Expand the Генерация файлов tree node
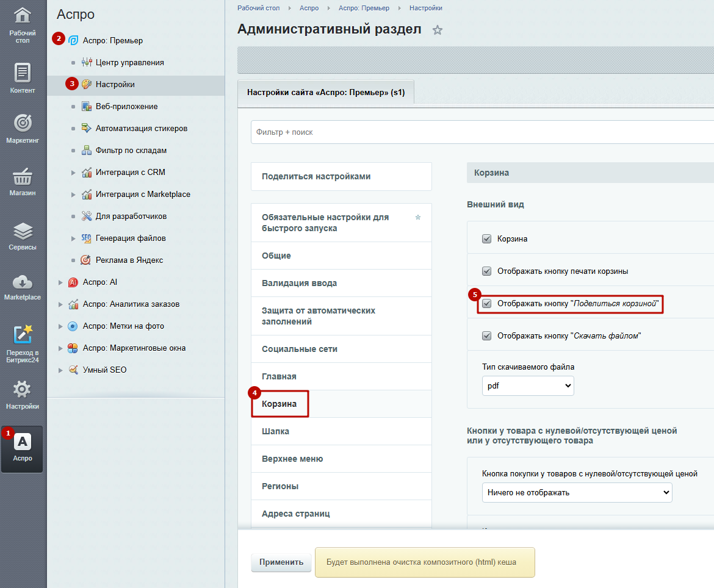Screen dimensions: 714x588 click(73, 238)
